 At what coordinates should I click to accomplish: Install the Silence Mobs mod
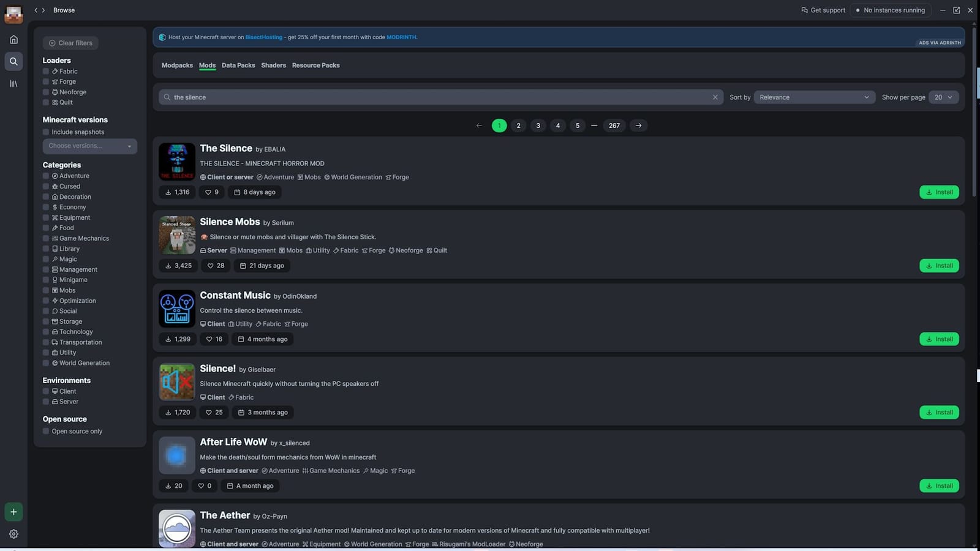click(938, 266)
